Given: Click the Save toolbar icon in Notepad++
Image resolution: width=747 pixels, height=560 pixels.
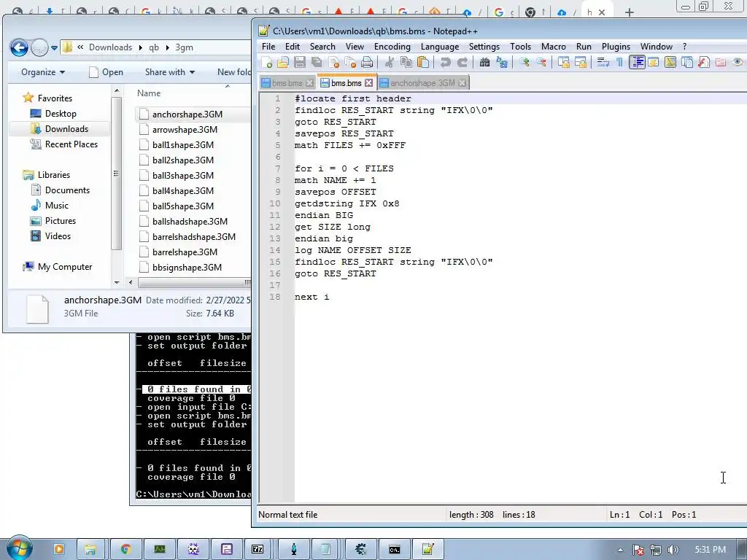Looking at the screenshot, I should pos(300,63).
